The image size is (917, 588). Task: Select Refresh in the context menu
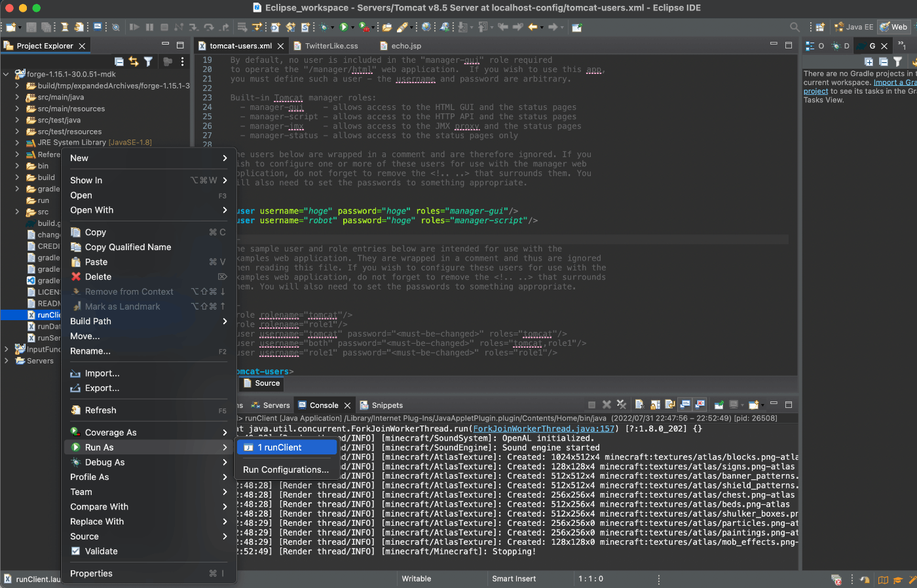point(149,411)
